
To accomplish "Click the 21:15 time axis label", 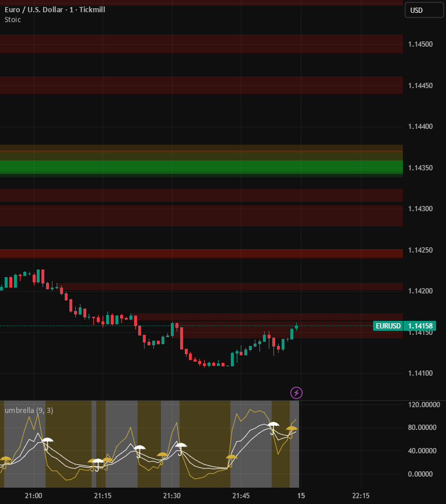I will [103, 496].
